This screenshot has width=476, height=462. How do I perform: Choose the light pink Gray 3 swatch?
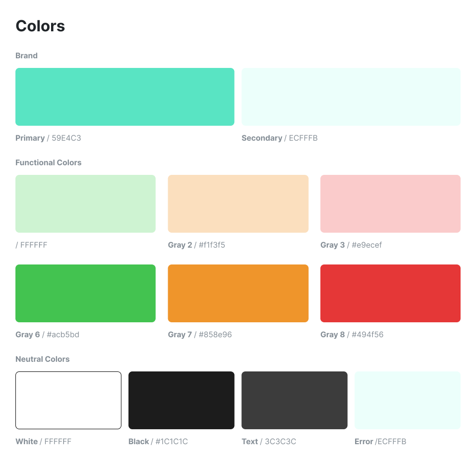390,204
